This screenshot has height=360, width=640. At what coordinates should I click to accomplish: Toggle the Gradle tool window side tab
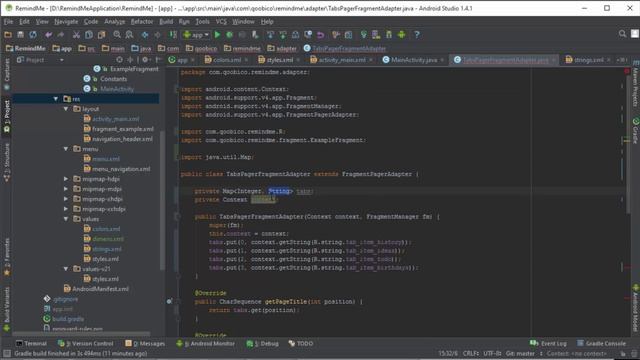(x=636, y=131)
